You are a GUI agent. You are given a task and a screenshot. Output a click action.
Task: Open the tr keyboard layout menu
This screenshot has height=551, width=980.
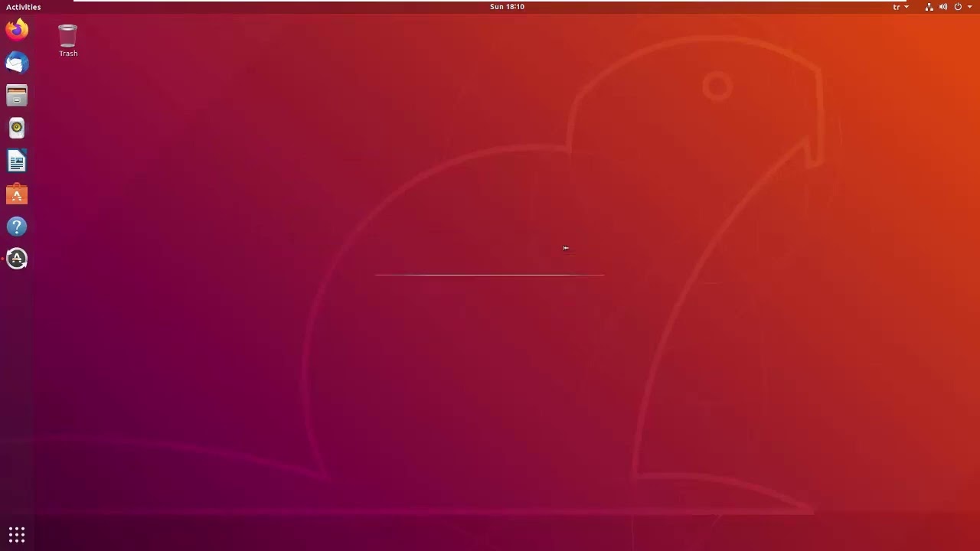[900, 7]
